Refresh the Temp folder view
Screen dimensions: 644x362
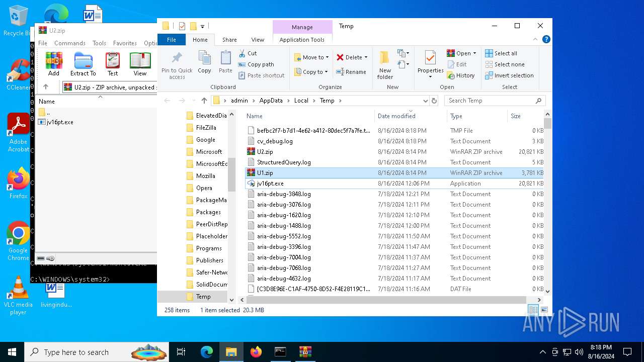pos(434,101)
